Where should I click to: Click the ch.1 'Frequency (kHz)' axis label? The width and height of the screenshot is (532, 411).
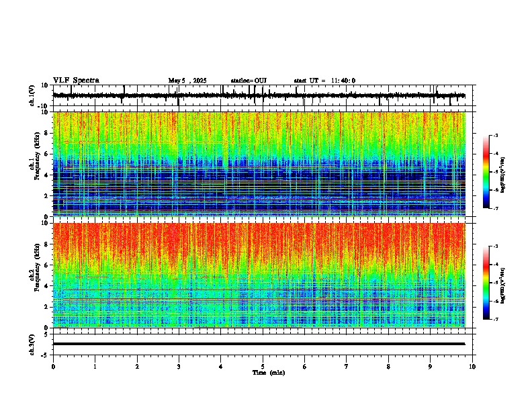tap(37, 156)
